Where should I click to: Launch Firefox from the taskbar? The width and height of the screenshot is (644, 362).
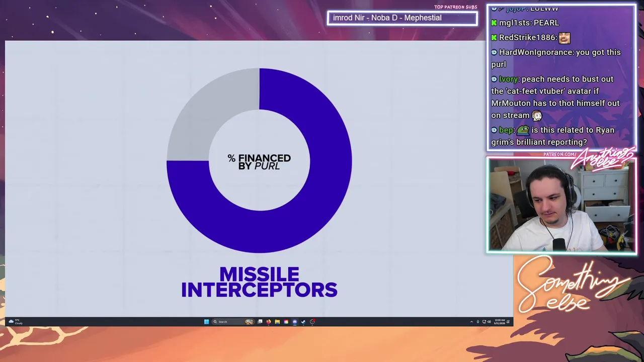click(x=269, y=322)
